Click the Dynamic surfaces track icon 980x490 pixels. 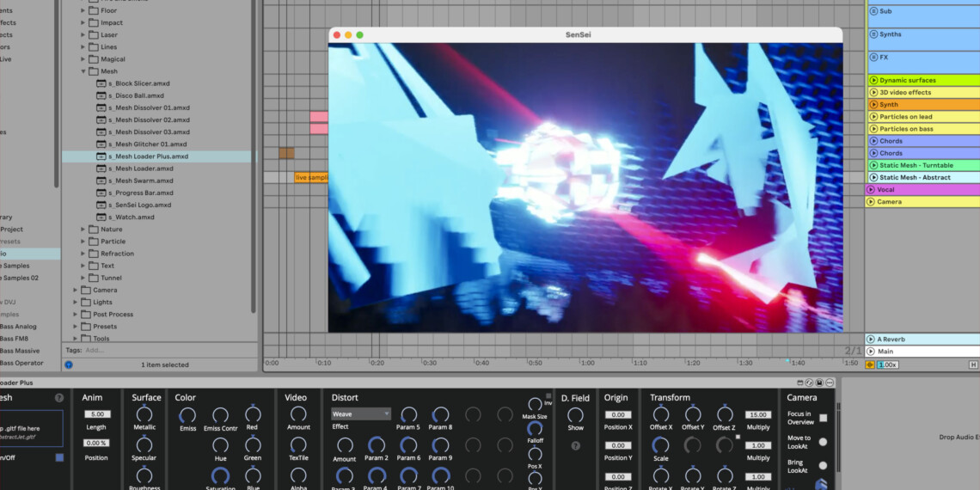(873, 80)
